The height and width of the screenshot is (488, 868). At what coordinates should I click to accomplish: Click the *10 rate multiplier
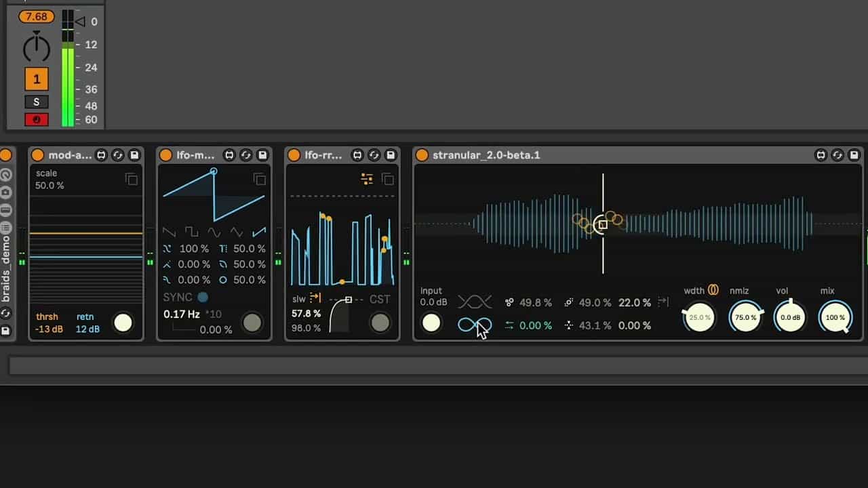coord(214,314)
